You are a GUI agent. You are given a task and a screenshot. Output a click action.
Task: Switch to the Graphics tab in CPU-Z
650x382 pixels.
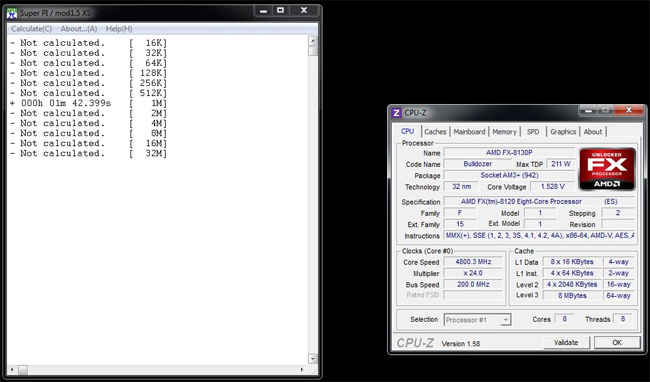tap(563, 132)
